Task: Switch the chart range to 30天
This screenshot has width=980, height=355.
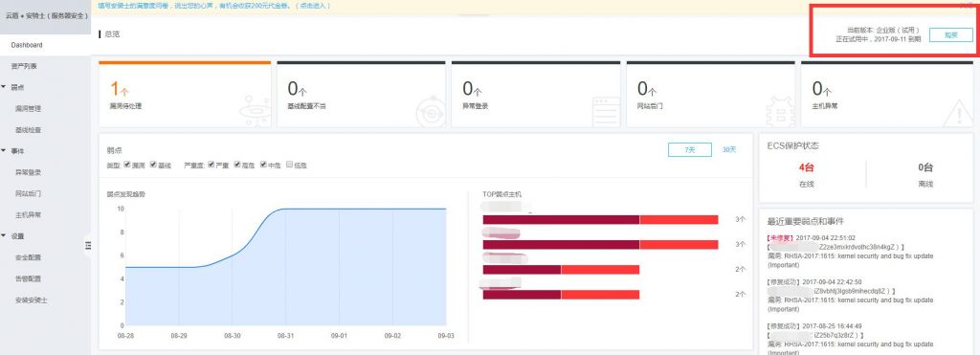Action: point(729,150)
